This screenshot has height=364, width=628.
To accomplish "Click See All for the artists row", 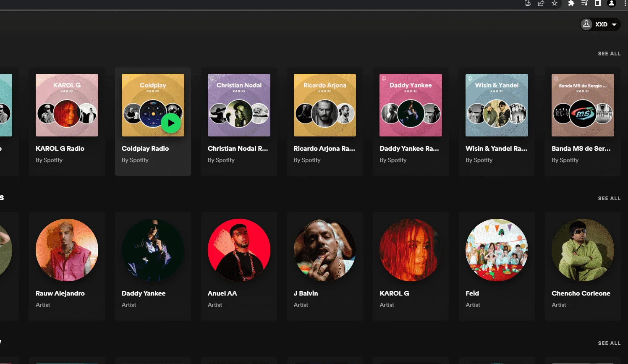I will tap(609, 199).
